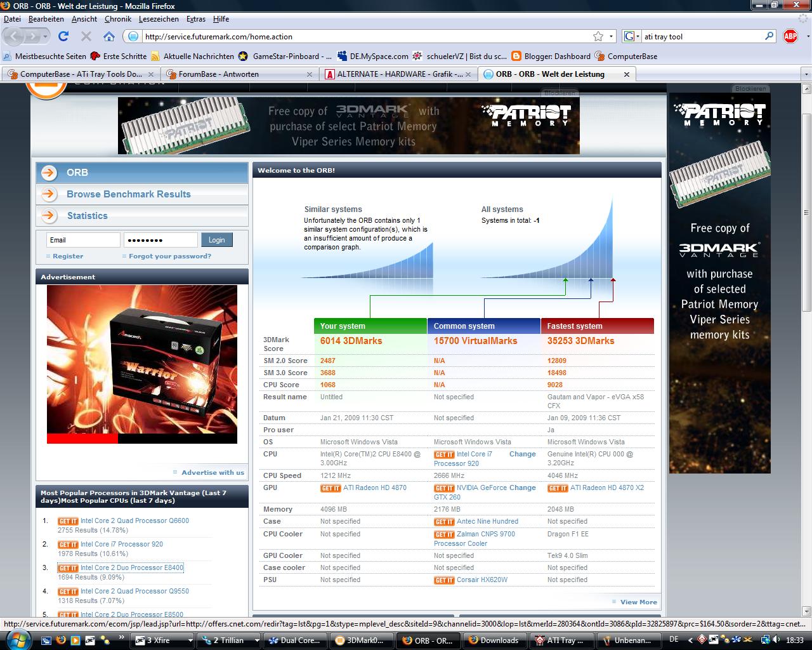Open the schuelerVZ bookmark
812x650 pixels.
click(460, 56)
